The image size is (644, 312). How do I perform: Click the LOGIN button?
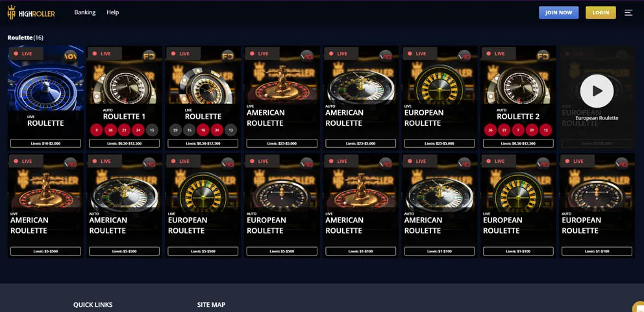point(601,13)
